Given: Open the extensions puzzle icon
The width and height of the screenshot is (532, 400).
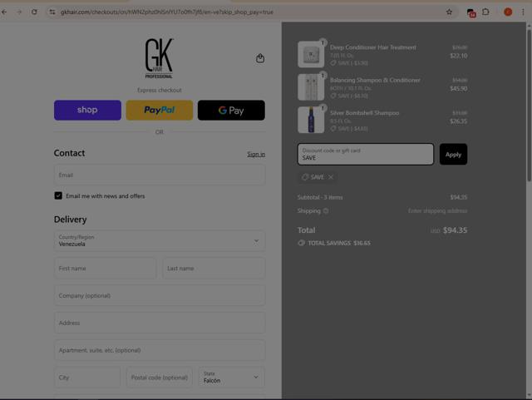Looking at the screenshot, I should click(485, 12).
